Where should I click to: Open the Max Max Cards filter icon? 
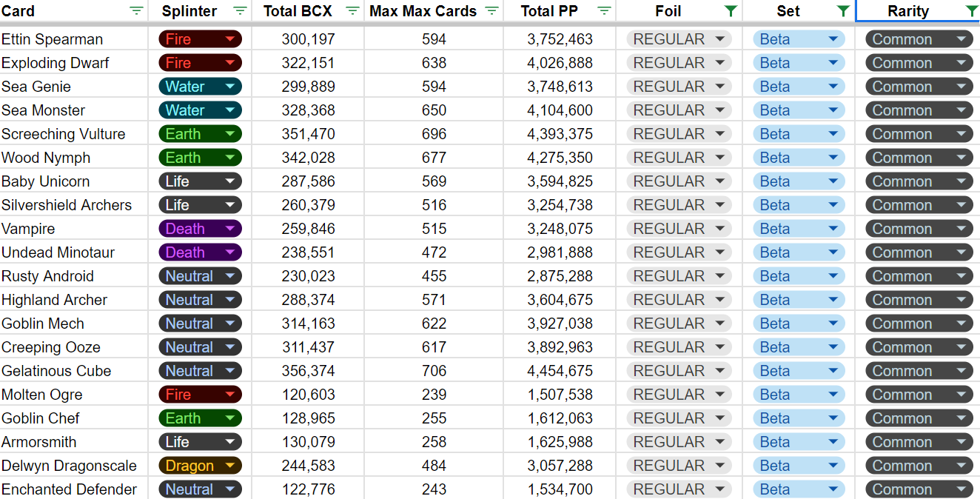[491, 11]
